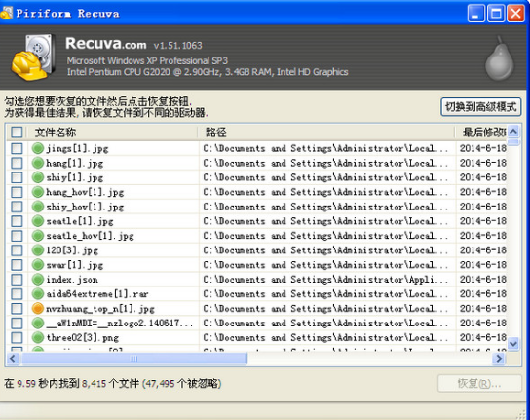Click the vertical scrollbar down arrow
Screen dimensions: 530x420
coord(513,344)
